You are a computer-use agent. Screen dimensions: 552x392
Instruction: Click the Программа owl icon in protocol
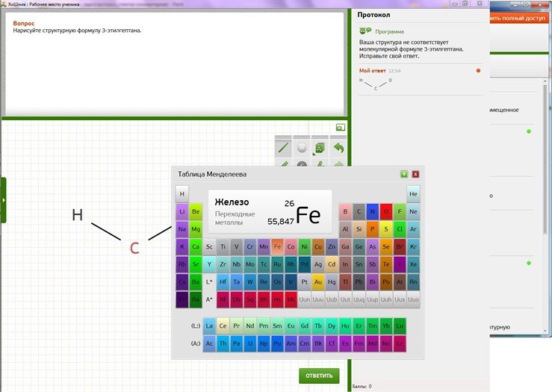click(x=365, y=31)
